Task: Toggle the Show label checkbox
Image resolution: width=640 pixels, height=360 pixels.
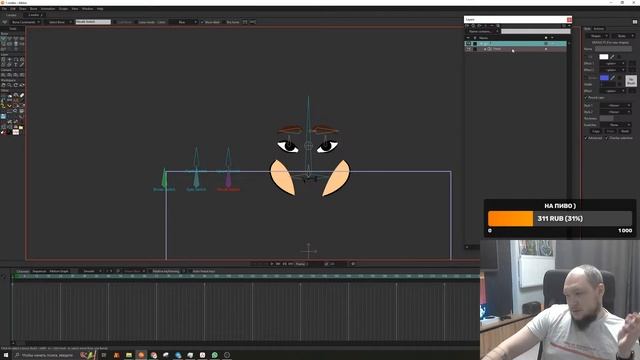Action: (x=202, y=22)
